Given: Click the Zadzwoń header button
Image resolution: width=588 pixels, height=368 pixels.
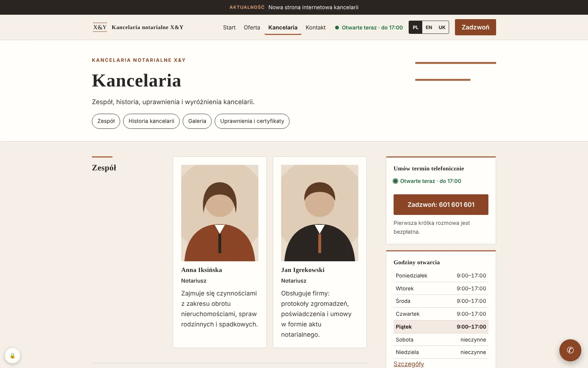Looking at the screenshot, I should (x=476, y=27).
